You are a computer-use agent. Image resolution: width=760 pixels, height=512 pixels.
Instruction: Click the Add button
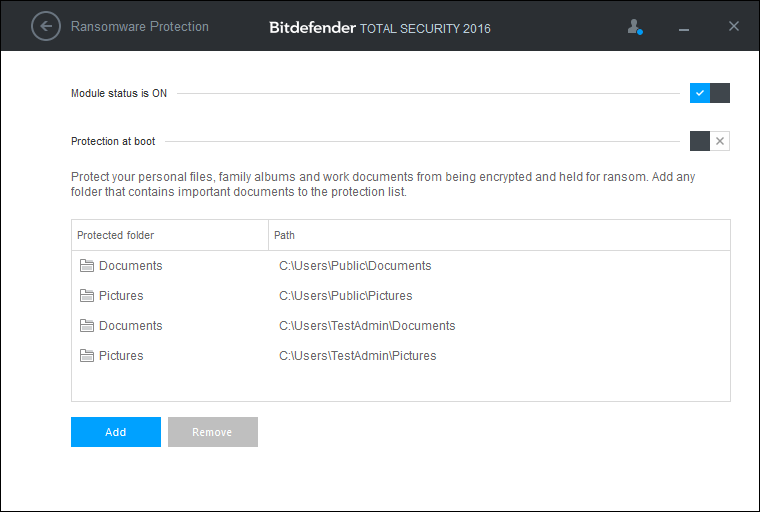coord(116,432)
